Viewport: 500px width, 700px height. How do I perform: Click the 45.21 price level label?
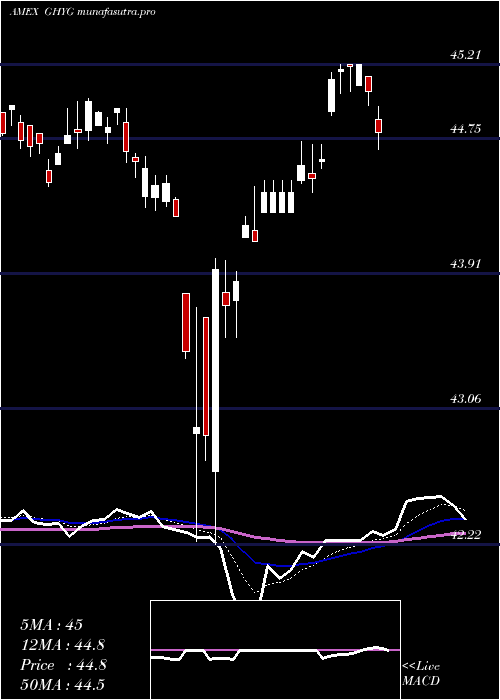coord(465,55)
